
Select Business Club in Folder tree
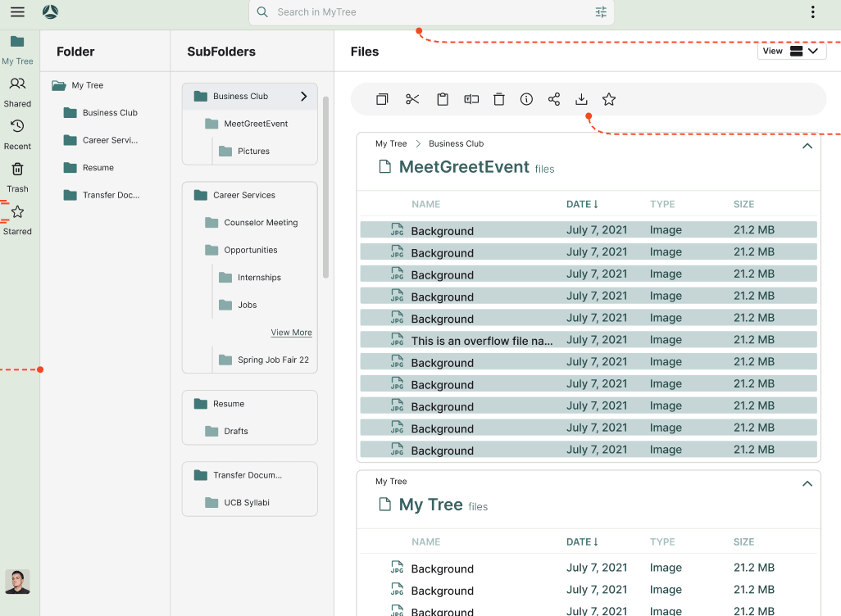pyautogui.click(x=100, y=112)
